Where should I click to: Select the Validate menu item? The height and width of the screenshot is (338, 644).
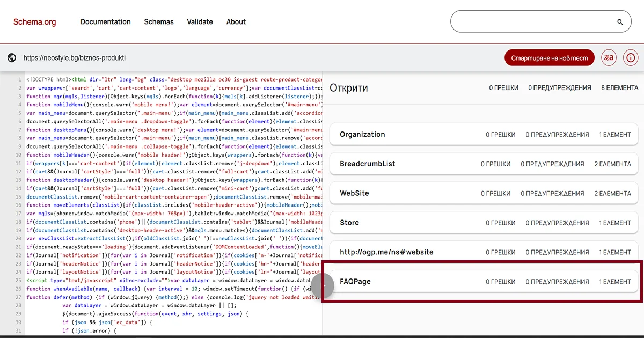[x=200, y=21]
